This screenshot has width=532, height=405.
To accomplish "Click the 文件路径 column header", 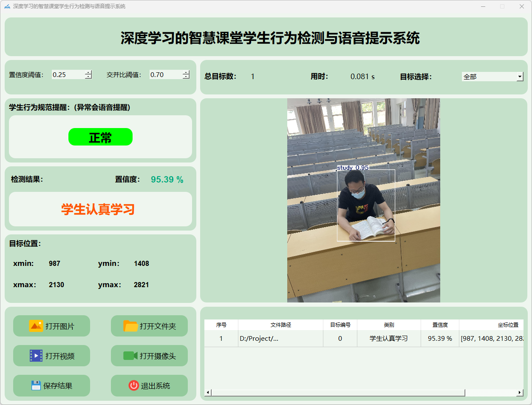I will tap(280, 325).
